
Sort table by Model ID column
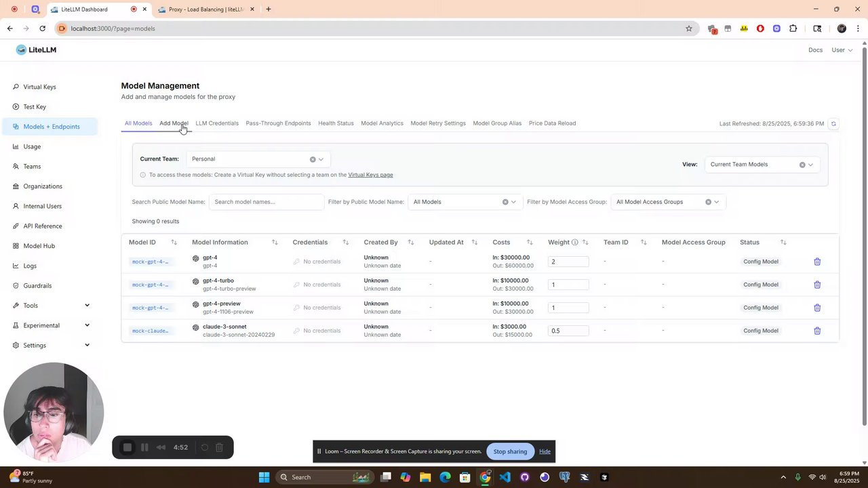click(x=174, y=242)
